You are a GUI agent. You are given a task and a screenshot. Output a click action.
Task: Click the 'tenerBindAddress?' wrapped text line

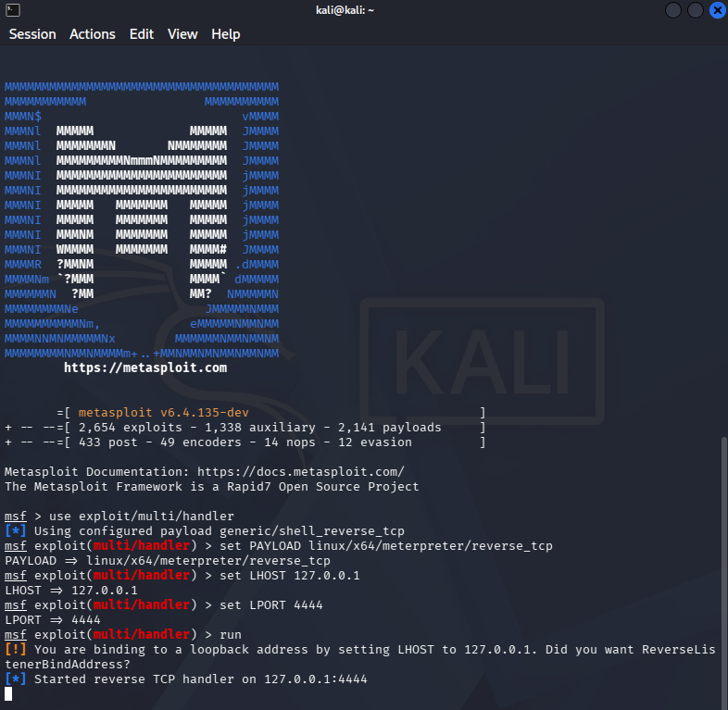coord(68,665)
